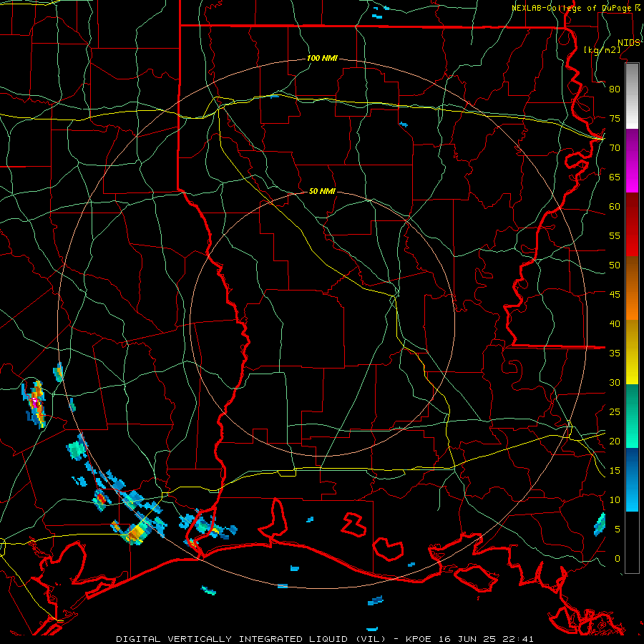Select the 35 value on the legend
644x644 pixels.
point(615,353)
